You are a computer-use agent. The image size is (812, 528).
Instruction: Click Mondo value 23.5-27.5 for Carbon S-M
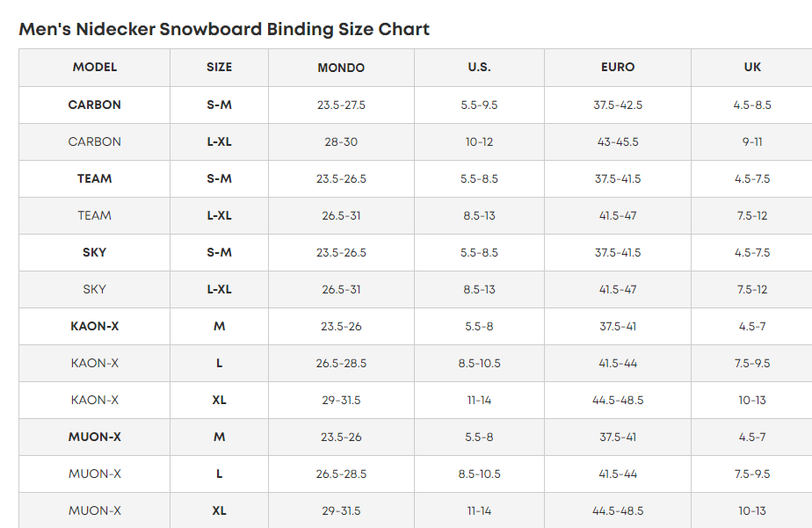pyautogui.click(x=341, y=105)
